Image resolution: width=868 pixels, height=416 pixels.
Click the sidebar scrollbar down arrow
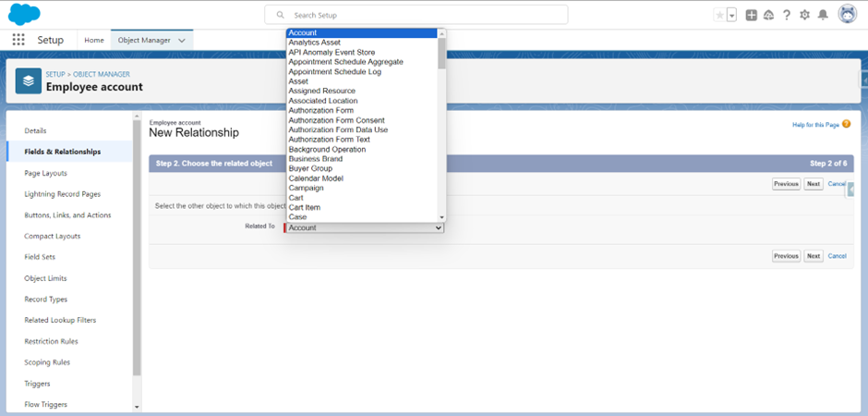138,407
